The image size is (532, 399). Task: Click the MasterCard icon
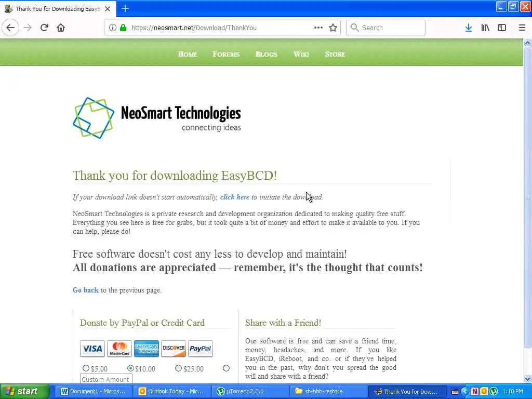pyautogui.click(x=119, y=349)
